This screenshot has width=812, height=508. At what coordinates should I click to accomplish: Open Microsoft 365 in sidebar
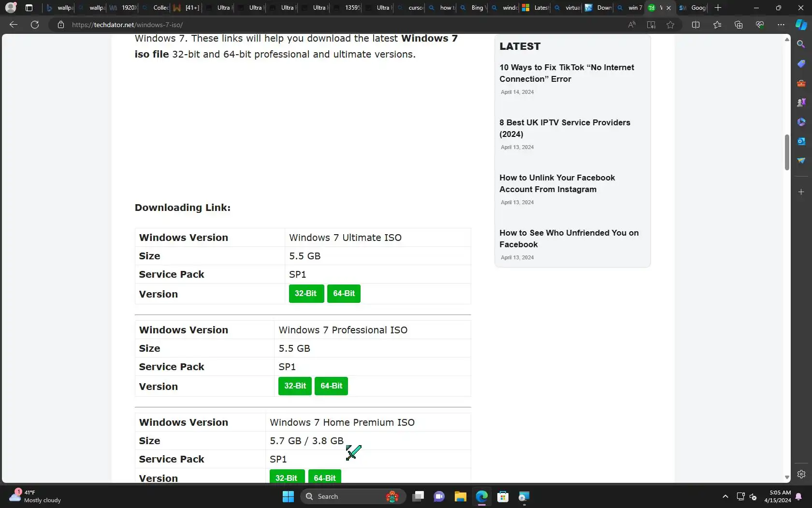801,122
